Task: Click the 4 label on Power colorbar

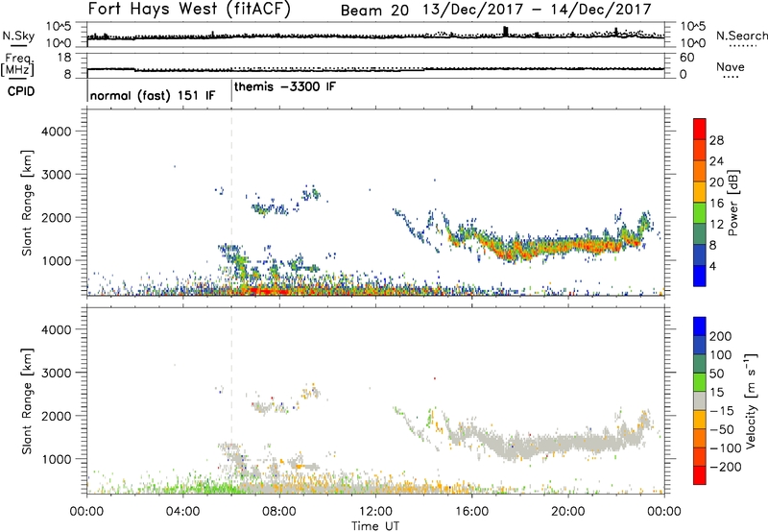Action: [712, 266]
